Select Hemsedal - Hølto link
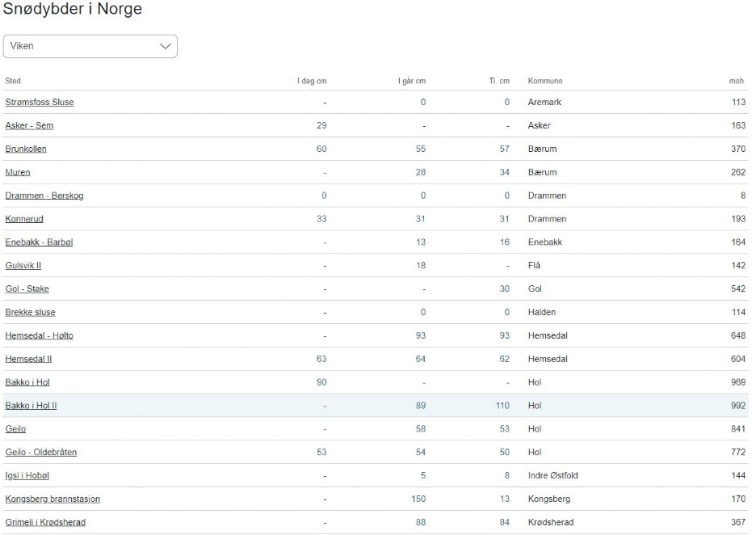The width and height of the screenshot is (756, 535). click(x=39, y=335)
